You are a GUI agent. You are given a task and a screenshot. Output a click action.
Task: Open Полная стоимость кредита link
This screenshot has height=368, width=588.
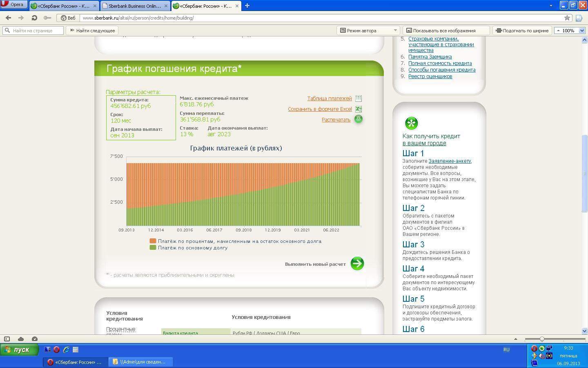tap(440, 63)
